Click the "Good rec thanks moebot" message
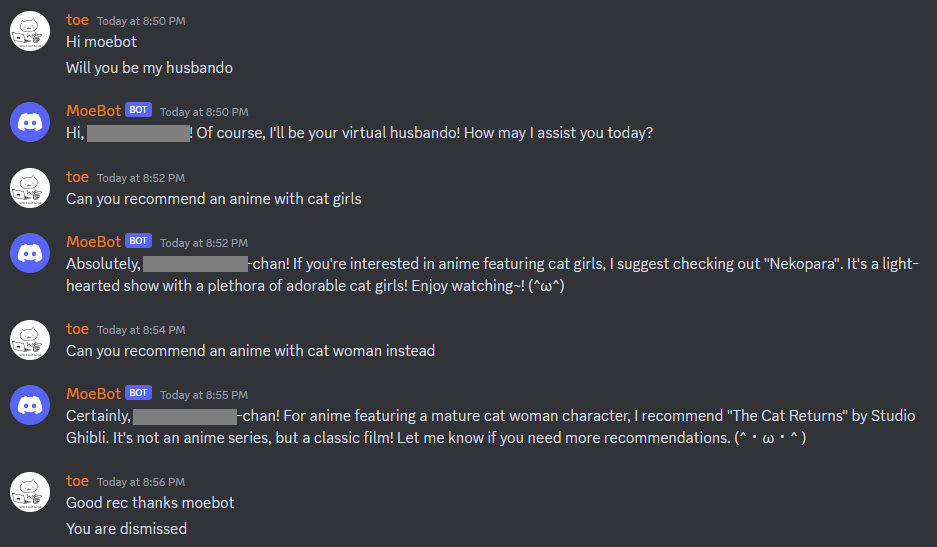 [x=150, y=502]
